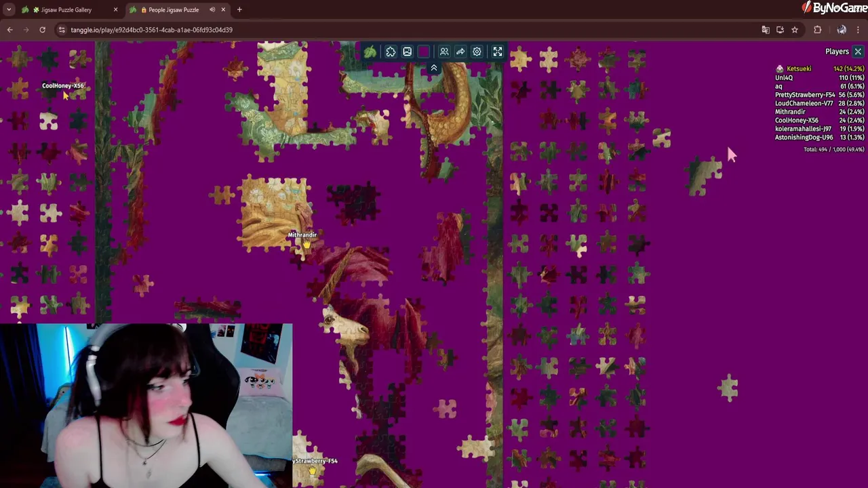Open the tab search dropdown
The image size is (868, 488).
[x=9, y=9]
